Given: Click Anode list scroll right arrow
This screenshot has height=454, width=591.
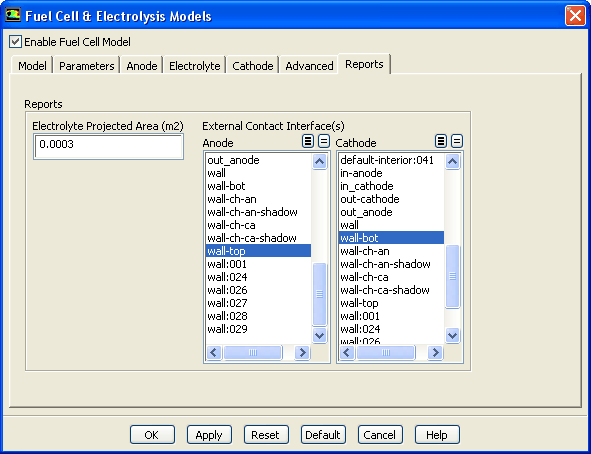Looking at the screenshot, I should click(302, 353).
